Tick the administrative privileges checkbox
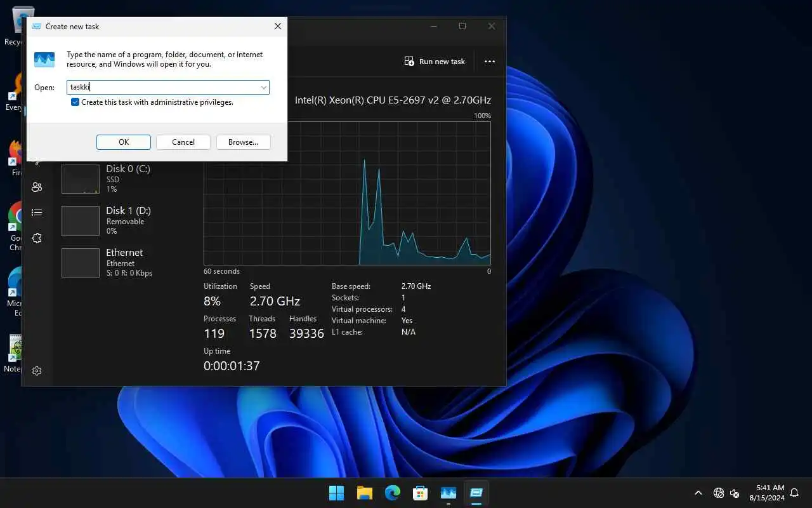 click(x=75, y=102)
